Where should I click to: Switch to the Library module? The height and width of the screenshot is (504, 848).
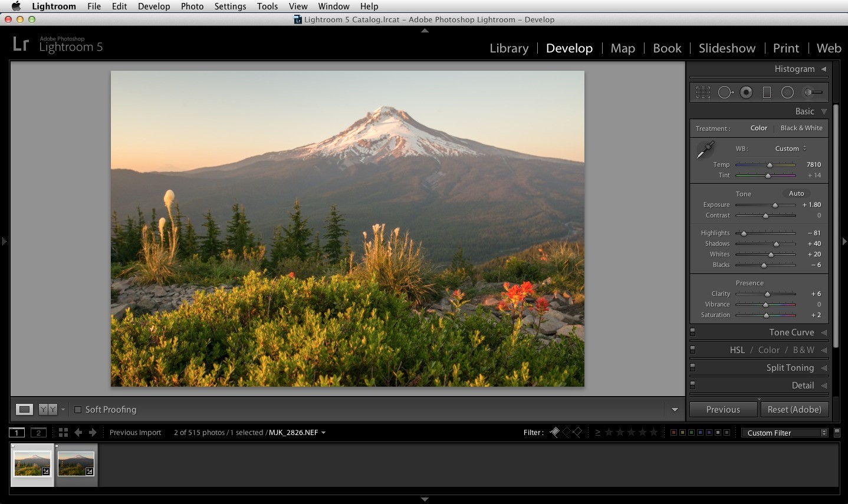[x=509, y=48]
